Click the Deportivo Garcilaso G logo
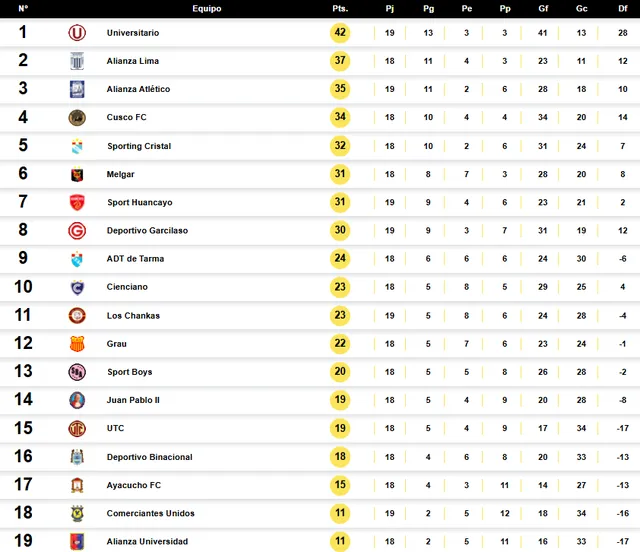 point(77,231)
